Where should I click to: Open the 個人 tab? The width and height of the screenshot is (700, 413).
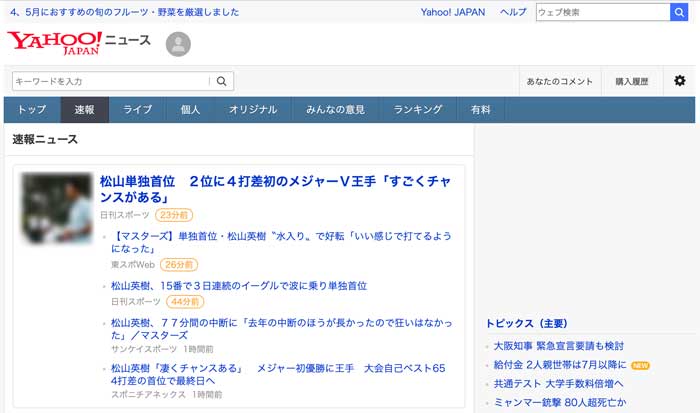click(x=190, y=109)
